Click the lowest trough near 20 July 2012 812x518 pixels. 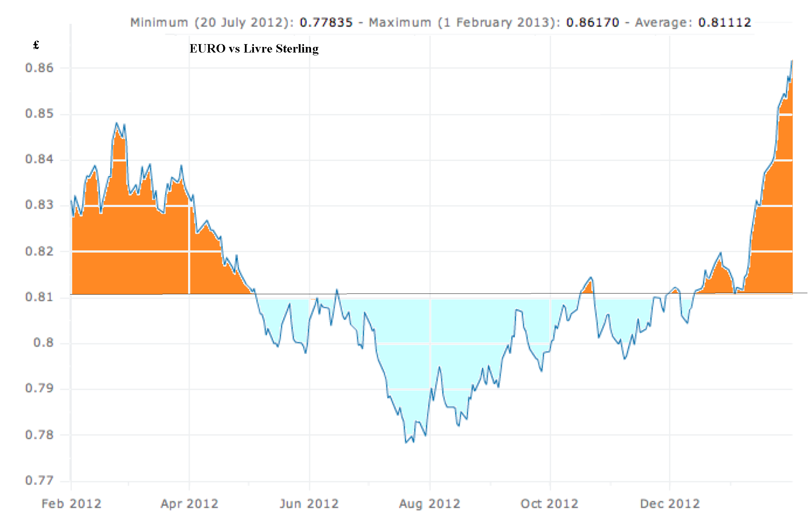(406, 442)
